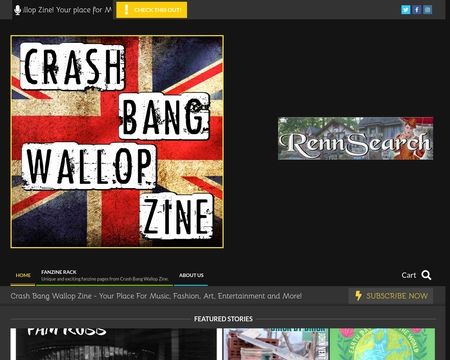Open the Fanzine Rack menu item
This screenshot has width=450, height=360.
(105, 275)
